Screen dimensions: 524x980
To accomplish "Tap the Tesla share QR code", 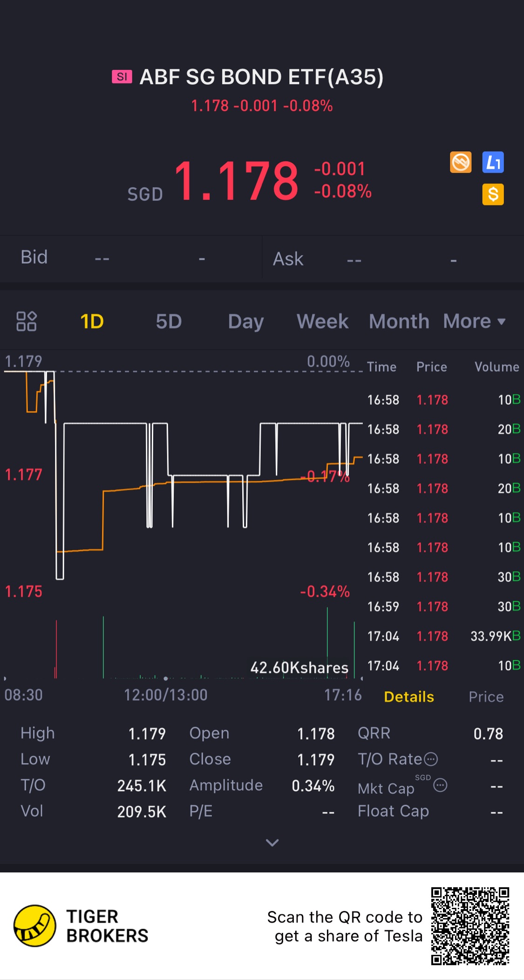I will tap(470, 926).
